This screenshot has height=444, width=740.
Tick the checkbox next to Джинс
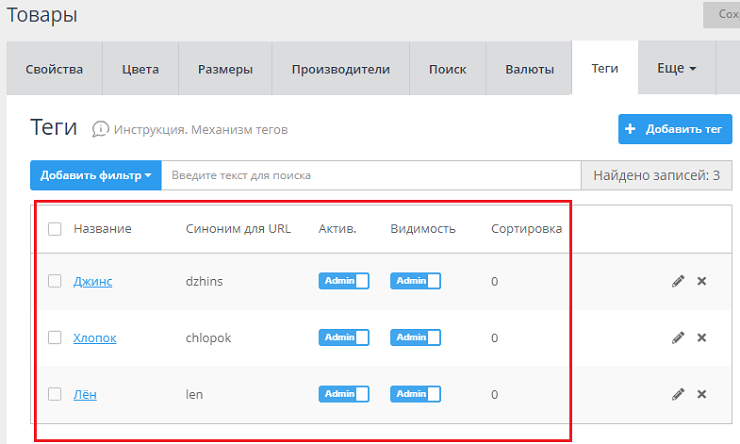point(55,281)
